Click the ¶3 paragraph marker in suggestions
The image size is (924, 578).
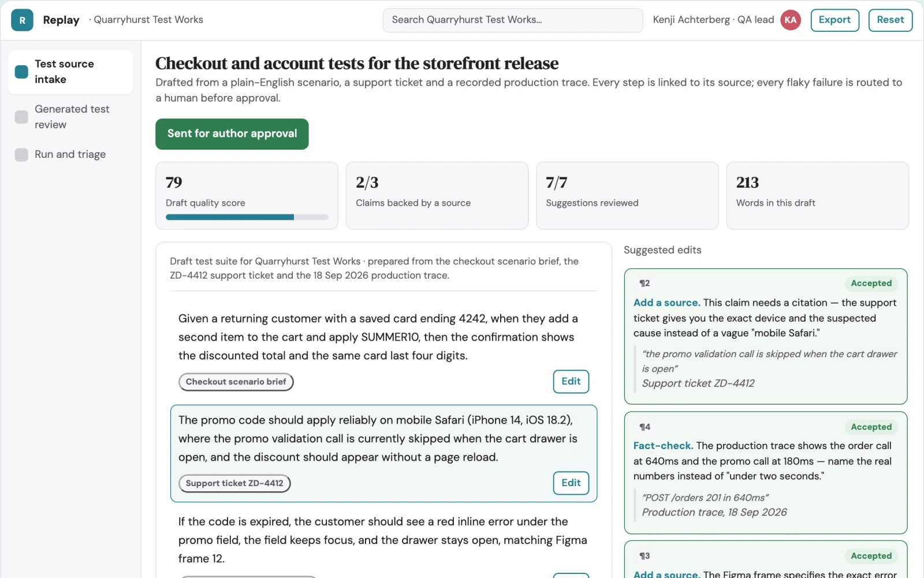pos(644,556)
